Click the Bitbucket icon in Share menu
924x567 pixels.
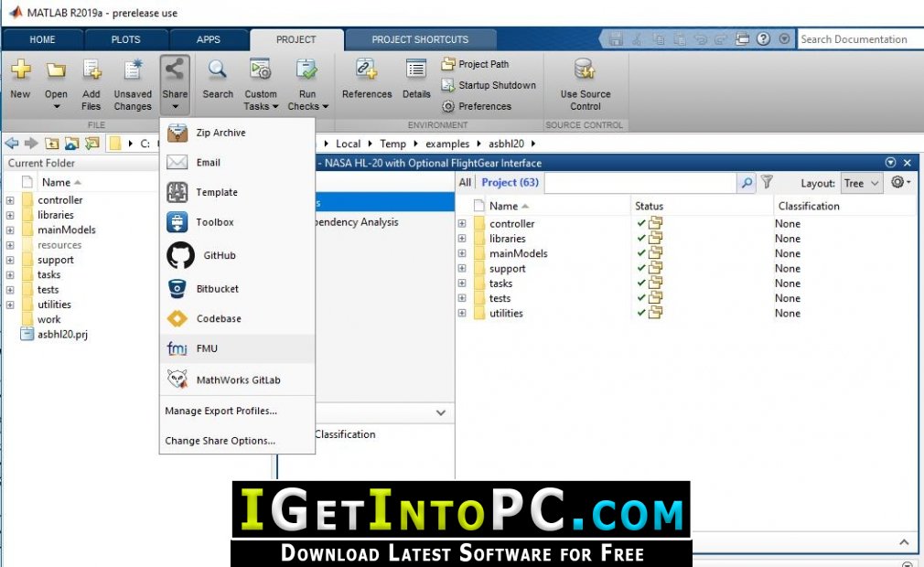pyautogui.click(x=177, y=288)
